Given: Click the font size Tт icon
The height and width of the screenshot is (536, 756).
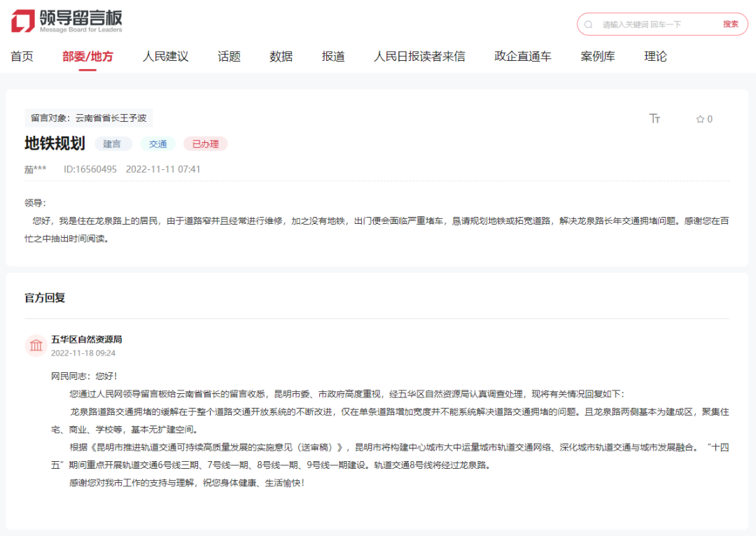Looking at the screenshot, I should tap(654, 119).
